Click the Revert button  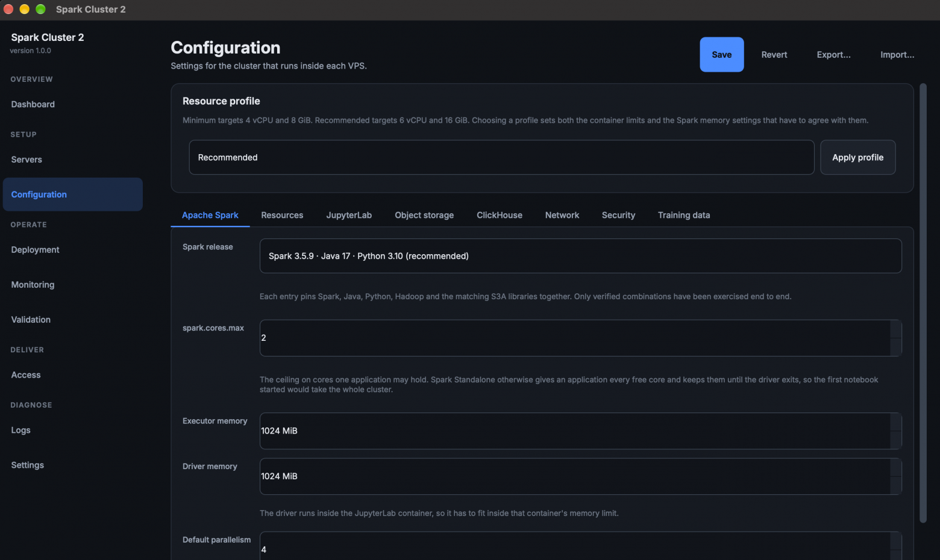click(x=774, y=55)
